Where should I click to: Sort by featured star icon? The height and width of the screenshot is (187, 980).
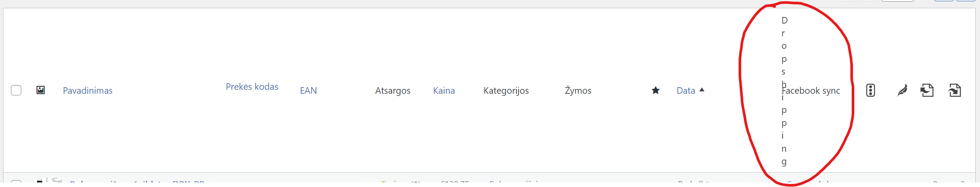656,90
